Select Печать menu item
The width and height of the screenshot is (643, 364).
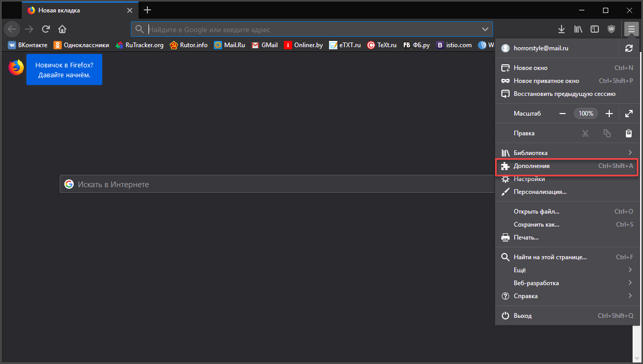[567, 237]
